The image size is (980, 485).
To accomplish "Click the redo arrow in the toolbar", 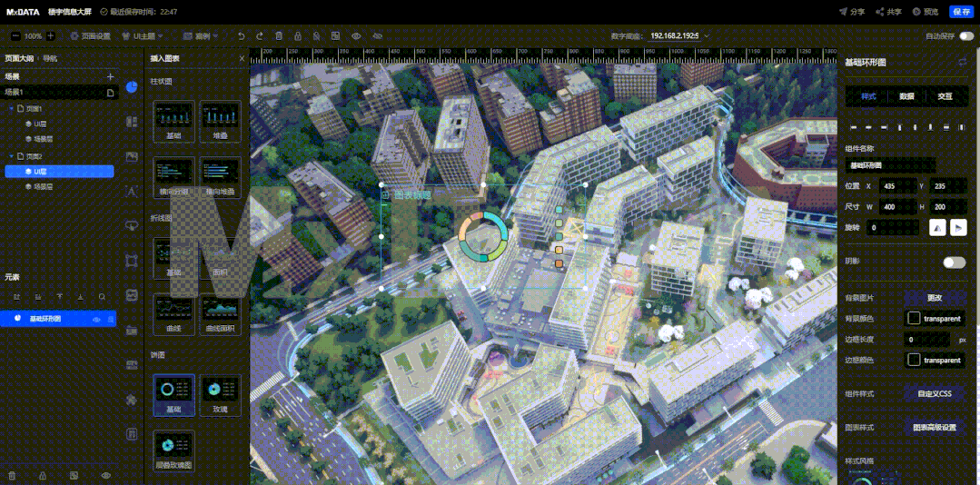I will coord(259,36).
